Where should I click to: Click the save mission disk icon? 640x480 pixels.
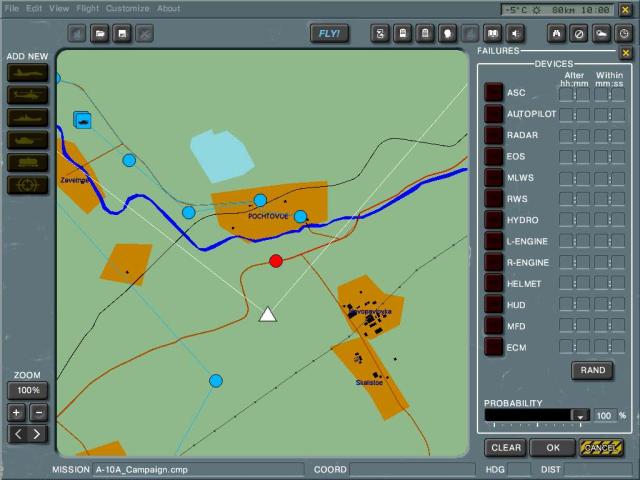tap(122, 34)
